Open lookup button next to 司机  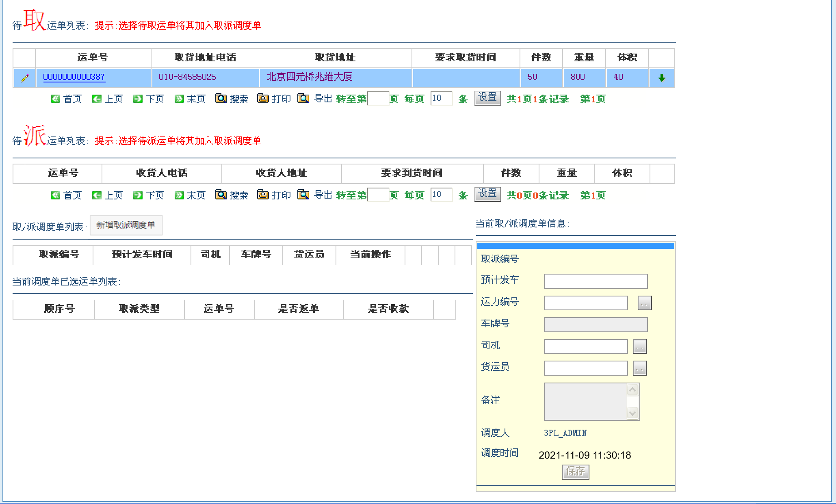click(640, 346)
